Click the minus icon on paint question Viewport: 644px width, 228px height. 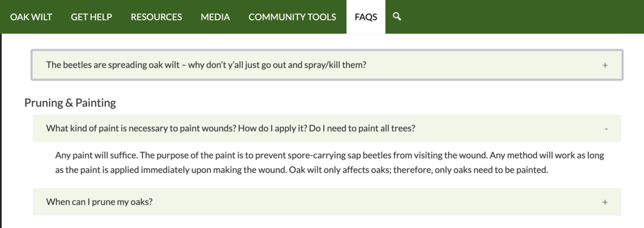tap(606, 129)
